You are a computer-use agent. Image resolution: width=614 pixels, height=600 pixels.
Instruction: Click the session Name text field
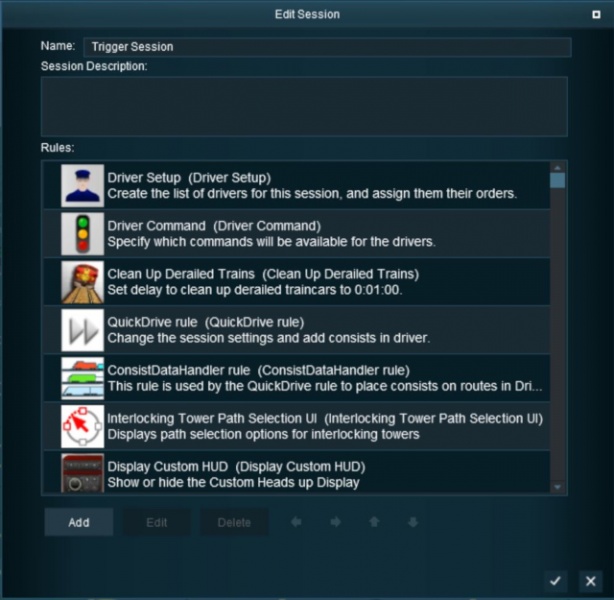pos(327,47)
